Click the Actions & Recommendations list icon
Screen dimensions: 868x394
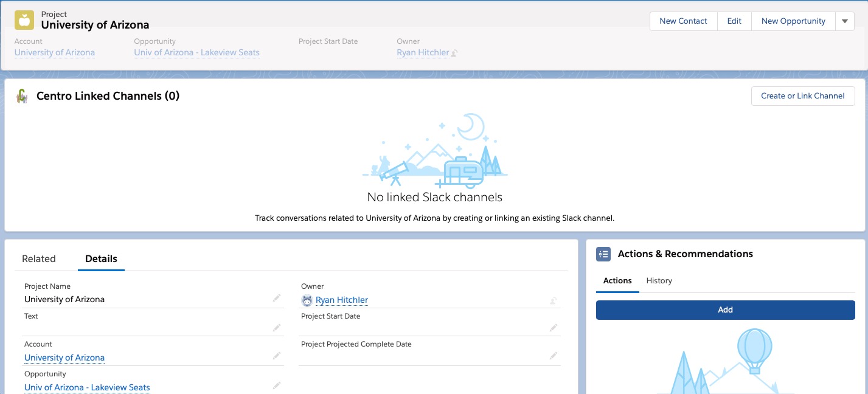(x=603, y=254)
